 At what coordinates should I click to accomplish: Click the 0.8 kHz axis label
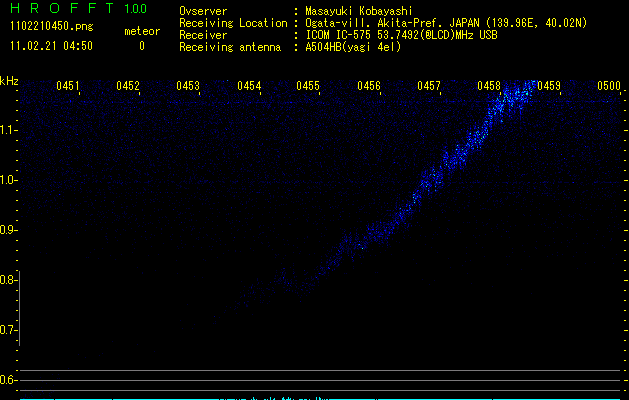8,280
